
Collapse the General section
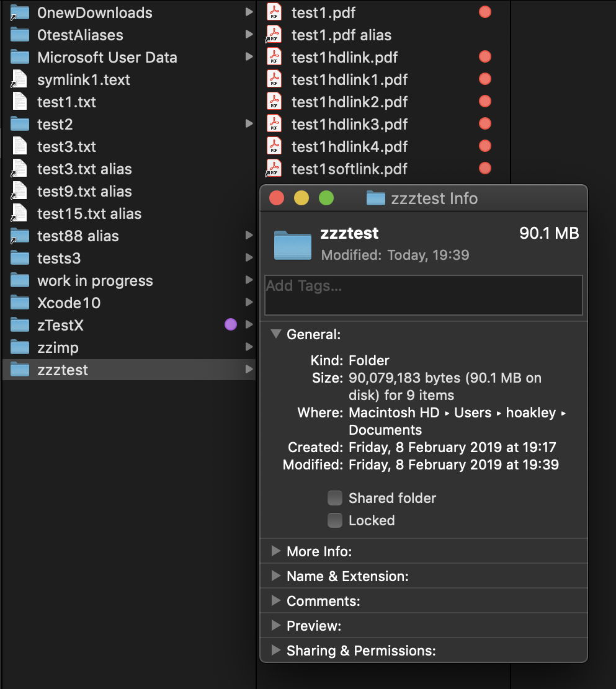pyautogui.click(x=276, y=334)
